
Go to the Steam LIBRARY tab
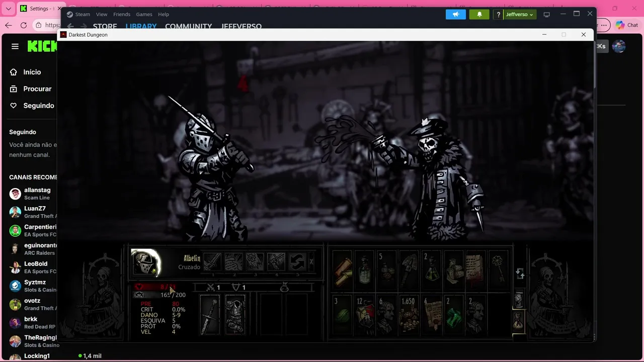[x=141, y=26]
